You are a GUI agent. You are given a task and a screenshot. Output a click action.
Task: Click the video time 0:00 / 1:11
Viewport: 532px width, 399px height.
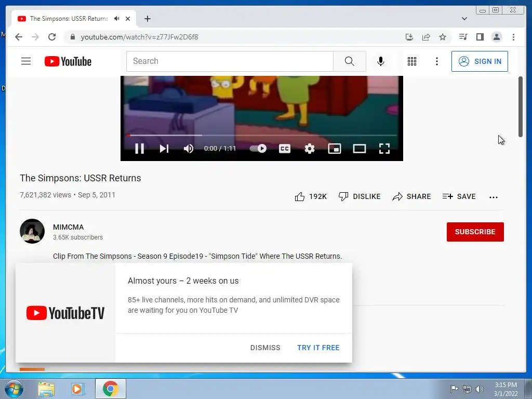click(x=220, y=149)
